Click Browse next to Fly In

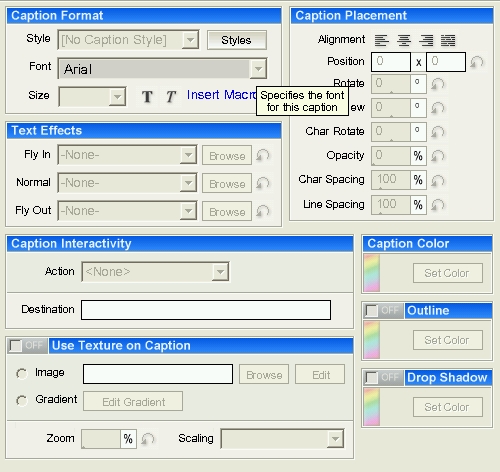227,155
